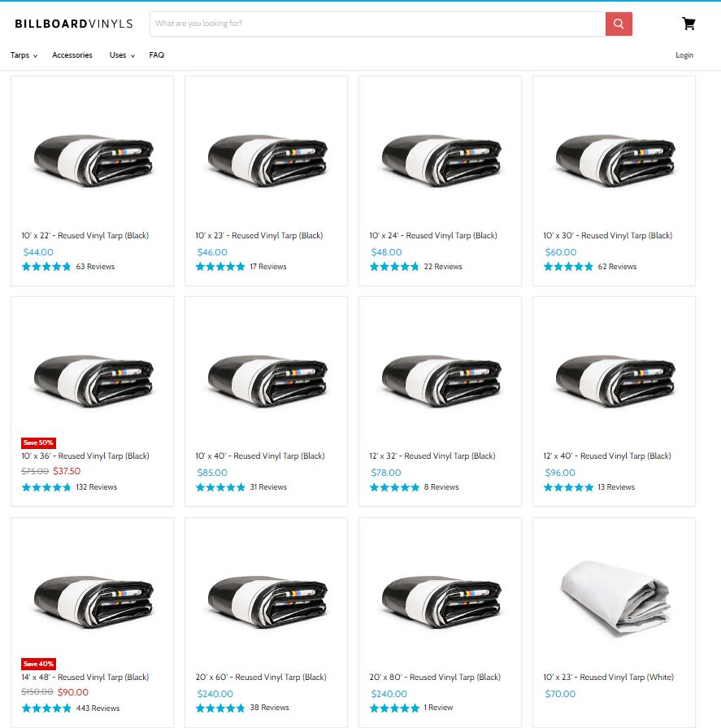Viewport: 721px width, 728px height.
Task: Expand the Uses dropdown menu
Action: (122, 54)
